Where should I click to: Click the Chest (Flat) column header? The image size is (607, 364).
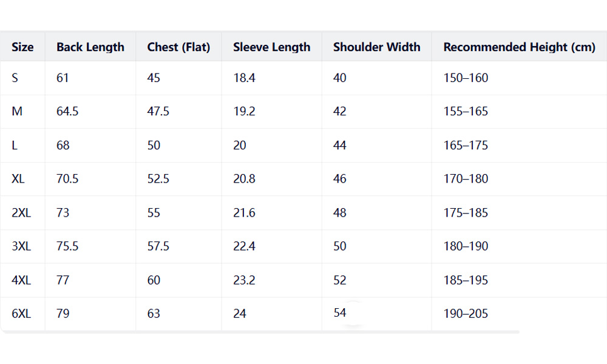[x=178, y=47]
